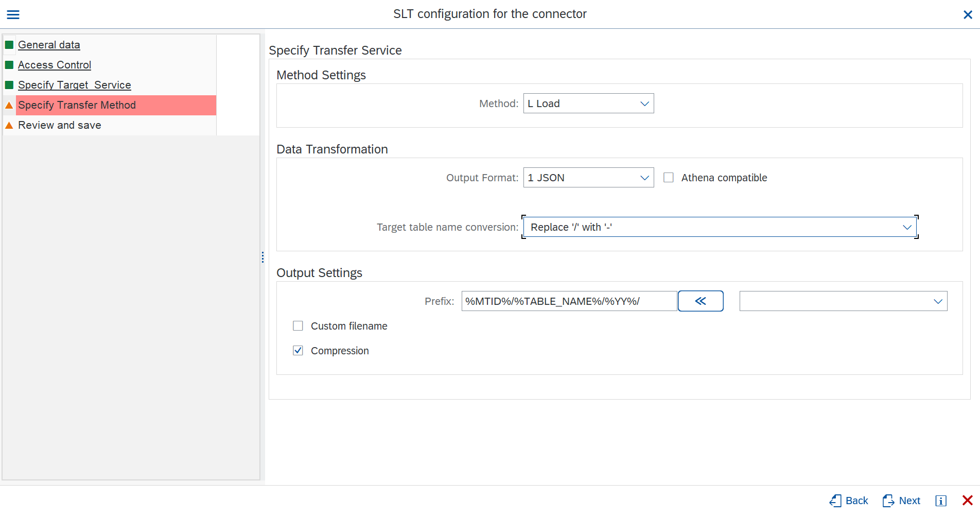The width and height of the screenshot is (980, 516).
Task: Cancel with the red X in the footer
Action: pos(968,501)
